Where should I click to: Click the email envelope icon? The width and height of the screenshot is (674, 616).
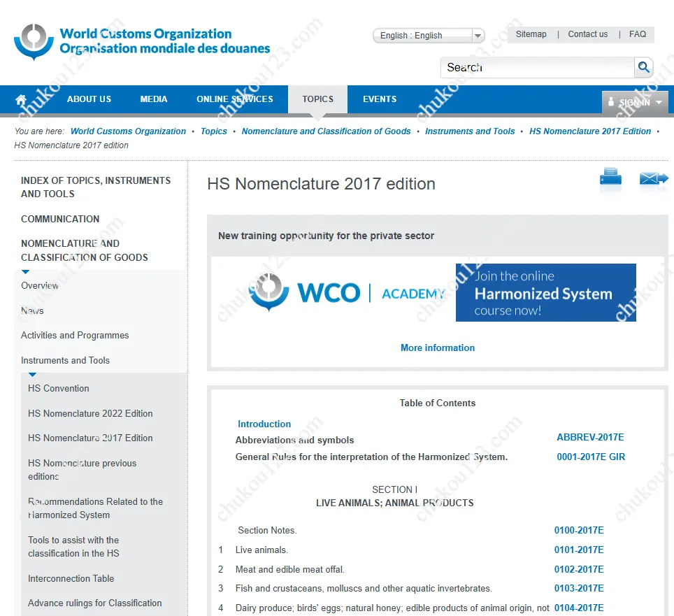(x=653, y=180)
